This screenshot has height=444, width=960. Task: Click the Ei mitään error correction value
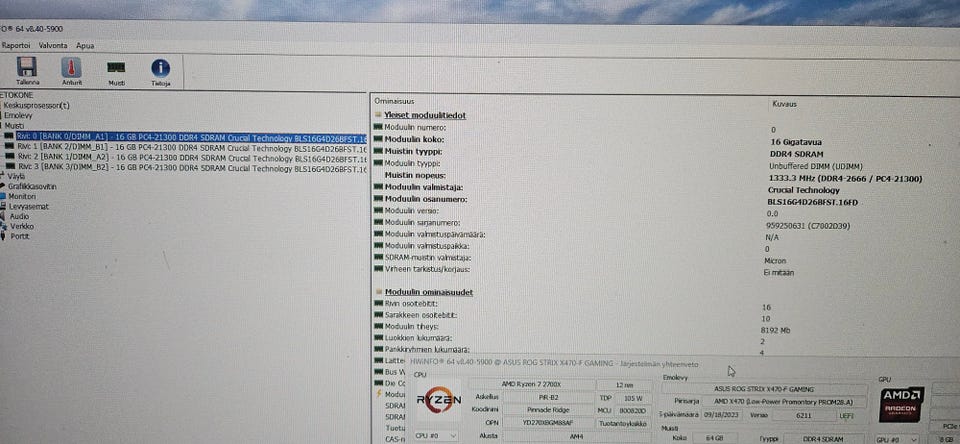click(x=779, y=273)
